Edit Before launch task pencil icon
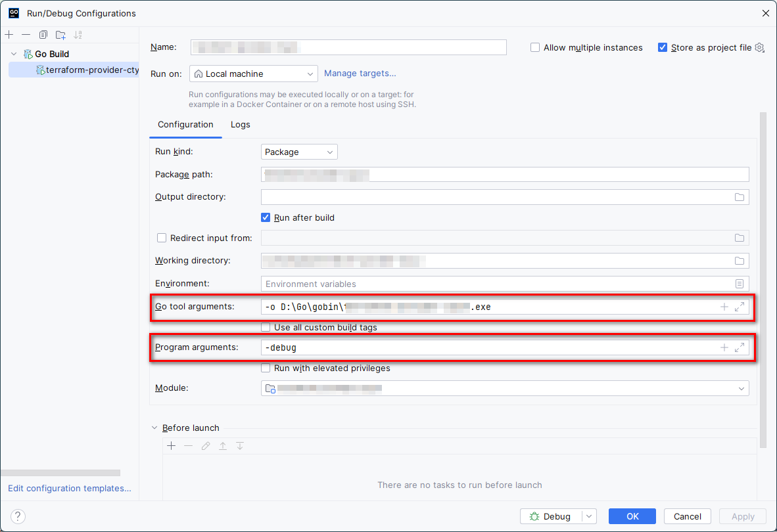Screen dimensions: 777x532 206,446
